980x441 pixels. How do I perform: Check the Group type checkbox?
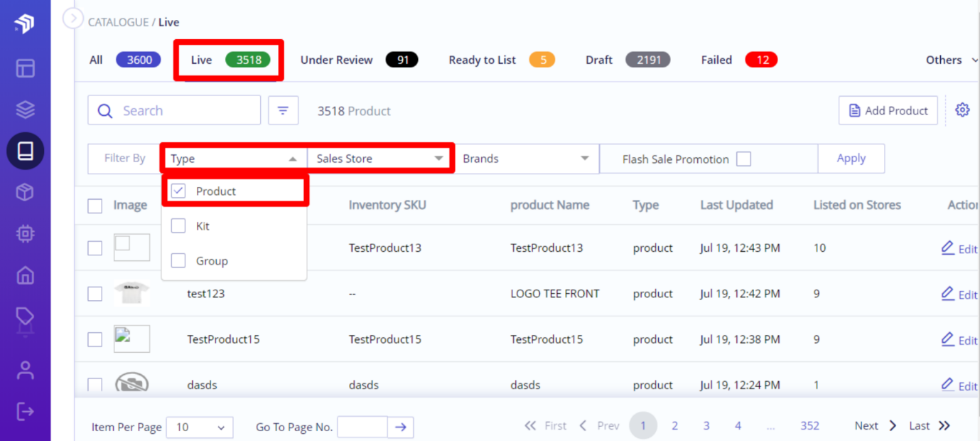point(178,261)
